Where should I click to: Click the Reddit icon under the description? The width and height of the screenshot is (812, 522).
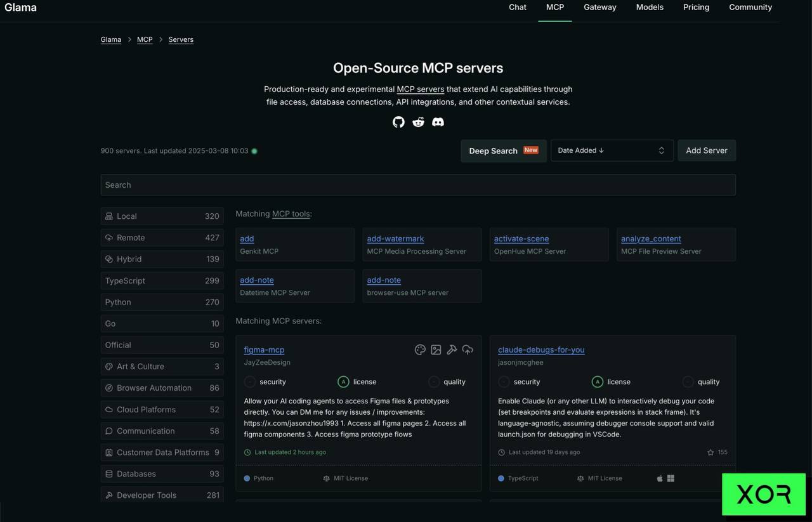pos(418,122)
